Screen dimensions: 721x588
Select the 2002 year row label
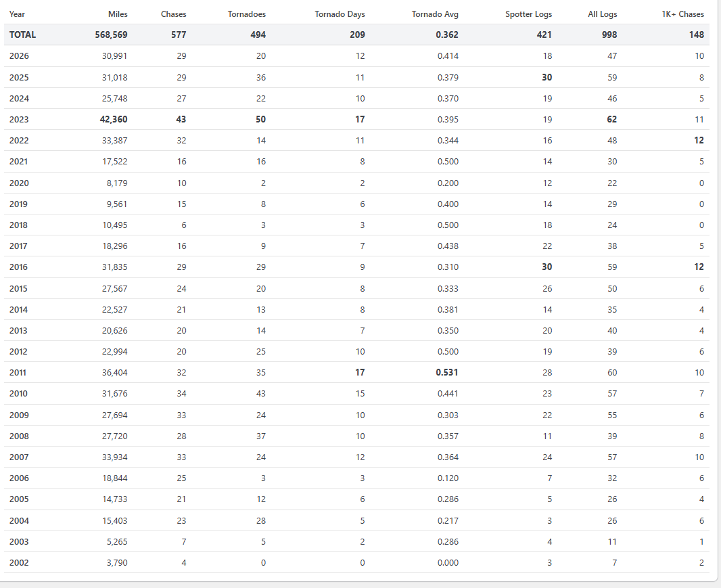tap(19, 563)
